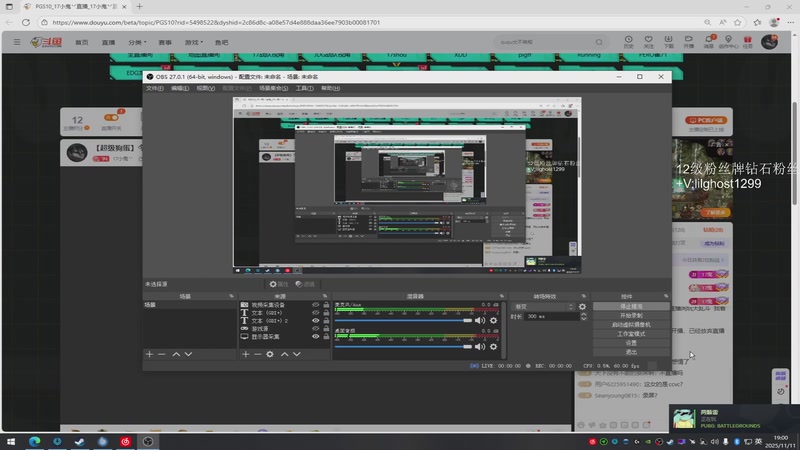Click the 工作室模式 studio mode button
Viewport: 800px width, 450px height.
(631, 334)
